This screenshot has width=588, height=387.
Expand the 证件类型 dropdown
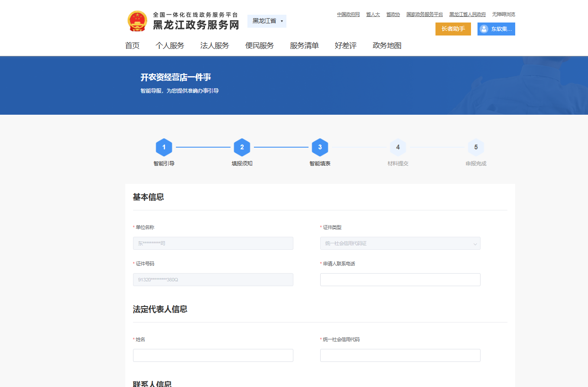coord(400,243)
